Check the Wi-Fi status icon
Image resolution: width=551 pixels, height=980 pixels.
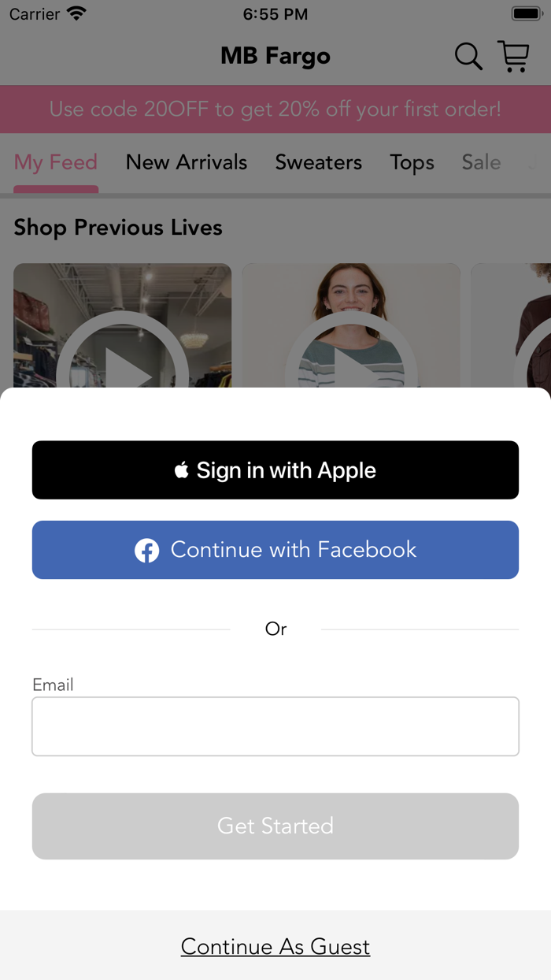[x=76, y=14]
